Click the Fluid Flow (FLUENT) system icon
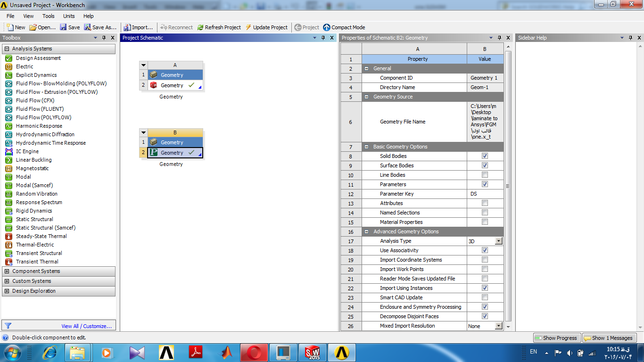 [x=8, y=109]
